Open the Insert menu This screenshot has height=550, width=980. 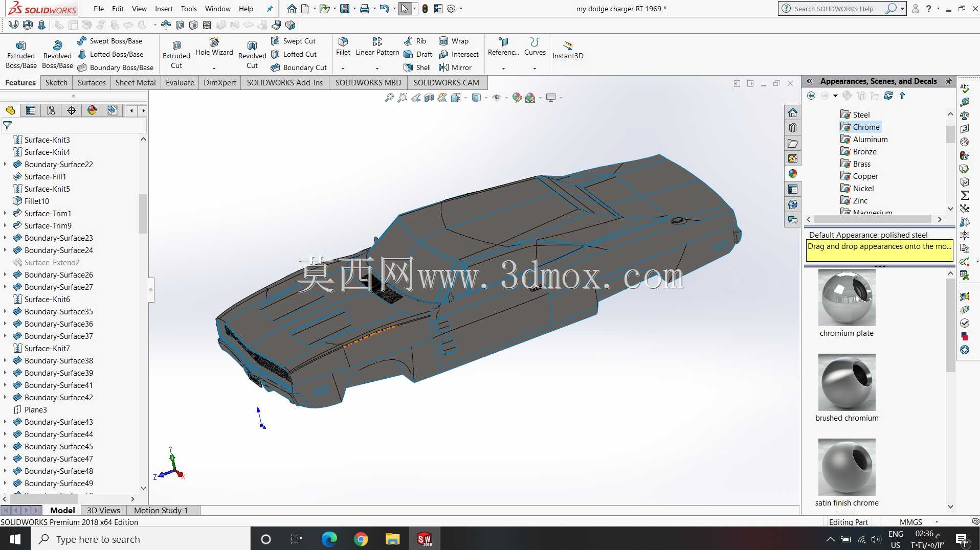pos(164,9)
